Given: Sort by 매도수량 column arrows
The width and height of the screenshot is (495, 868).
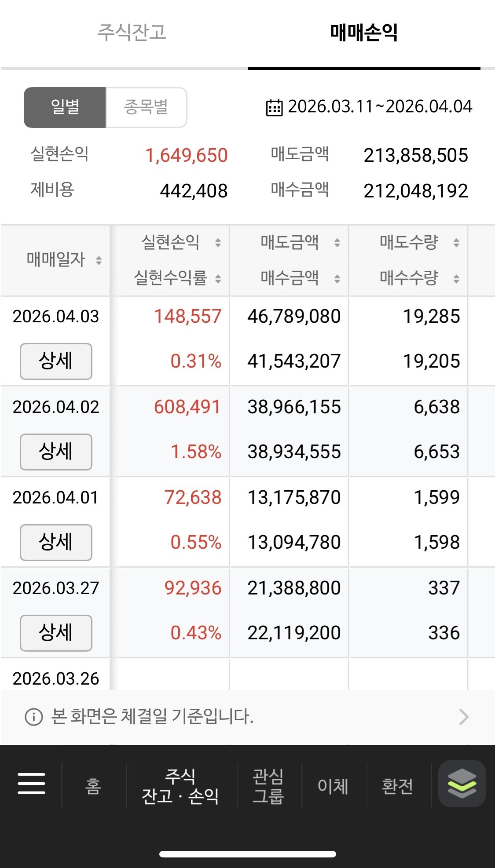Looking at the screenshot, I should 456,242.
